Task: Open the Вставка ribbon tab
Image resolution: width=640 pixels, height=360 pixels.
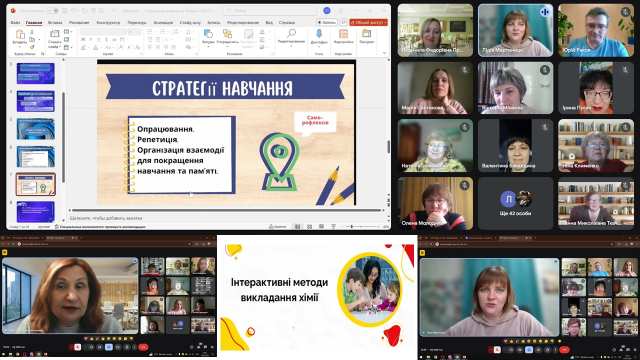Action: (55, 22)
